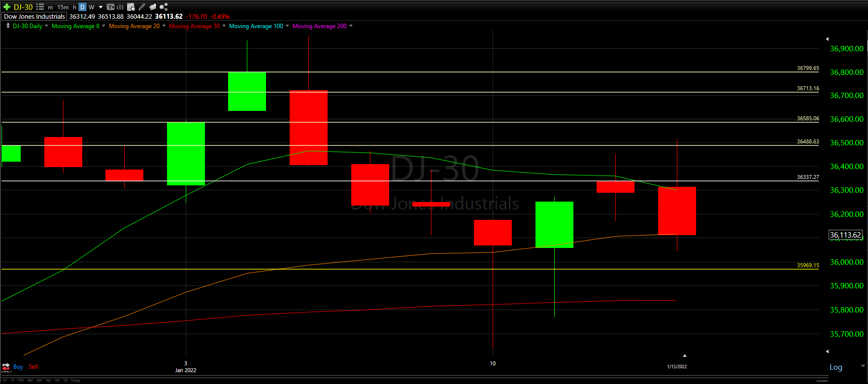This screenshot has width=868, height=384.
Task: Select the Weekly 'W' timeframe
Action: 91,7
